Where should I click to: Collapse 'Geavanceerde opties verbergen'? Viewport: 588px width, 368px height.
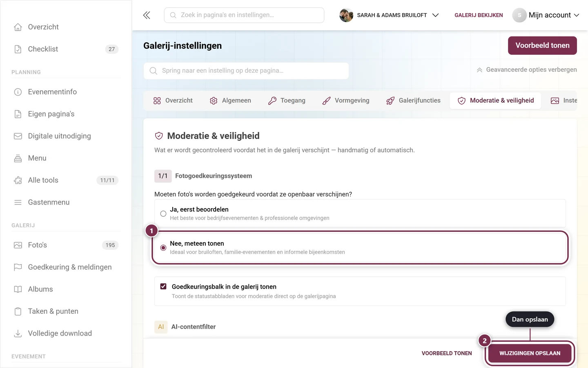(527, 70)
